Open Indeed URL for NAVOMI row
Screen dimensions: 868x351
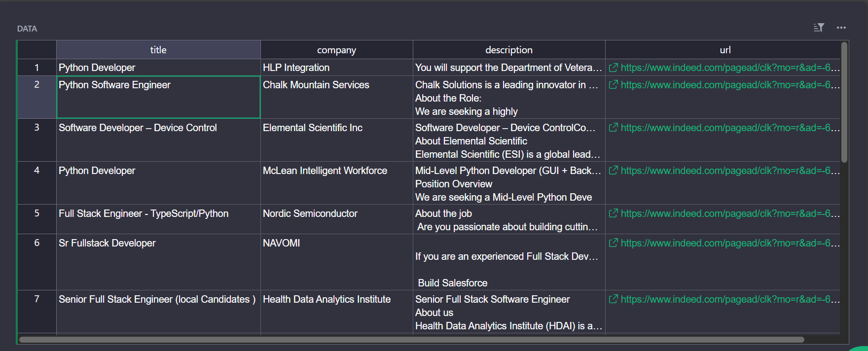(x=730, y=243)
